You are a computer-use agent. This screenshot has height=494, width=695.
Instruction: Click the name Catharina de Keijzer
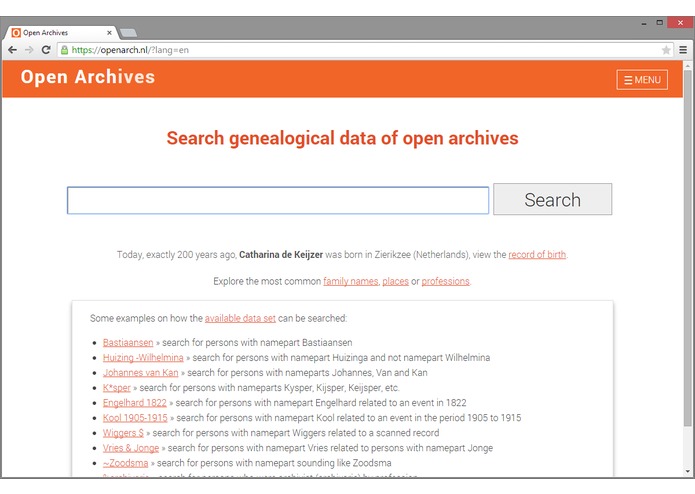[x=281, y=254]
